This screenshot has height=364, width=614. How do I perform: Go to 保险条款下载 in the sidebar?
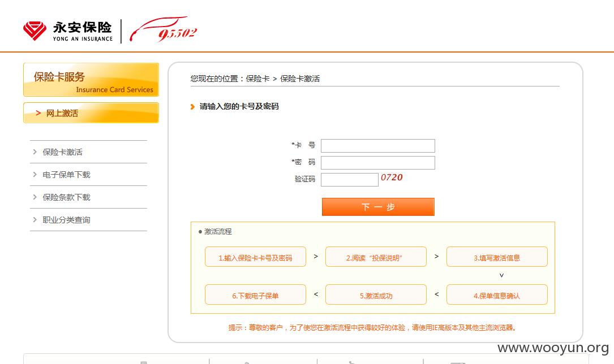tap(66, 197)
